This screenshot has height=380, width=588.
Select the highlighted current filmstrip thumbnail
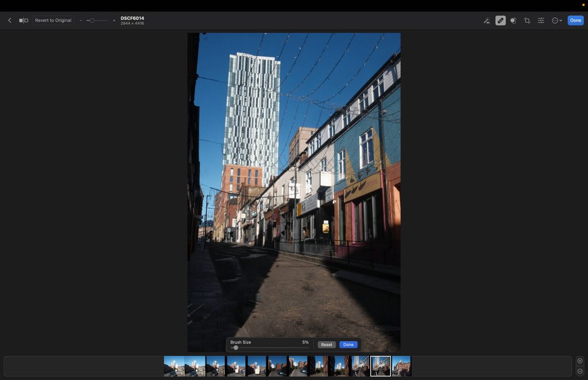pos(381,366)
